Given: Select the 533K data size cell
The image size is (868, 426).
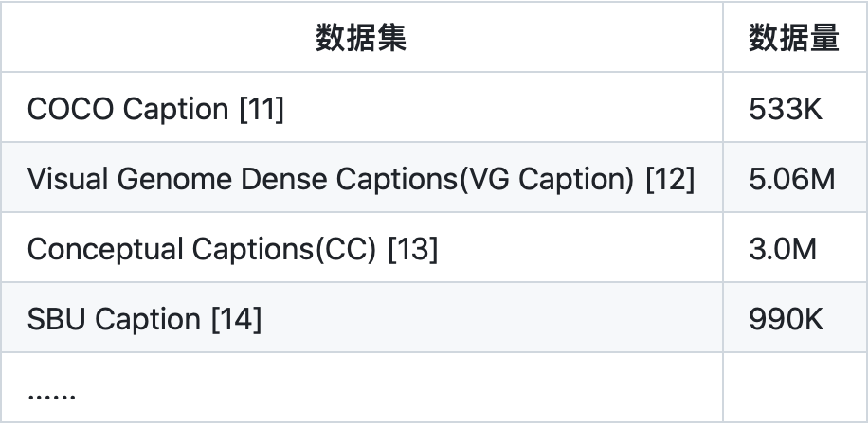Looking at the screenshot, I should pos(795,107).
